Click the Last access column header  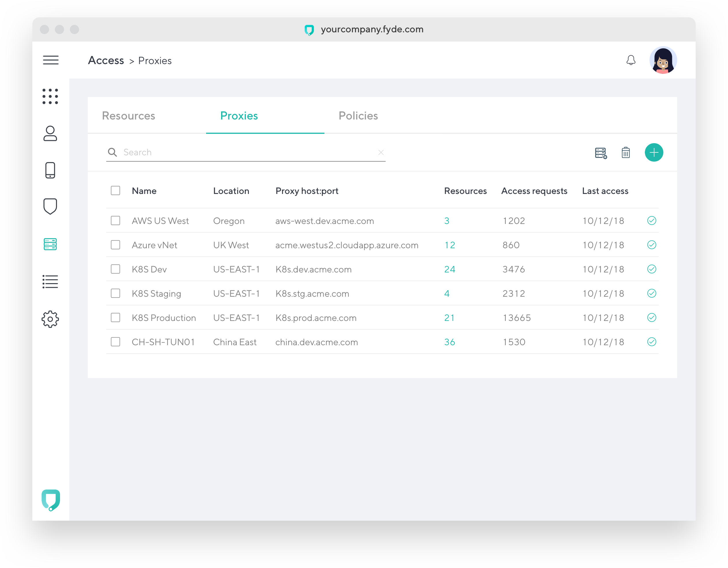point(605,191)
